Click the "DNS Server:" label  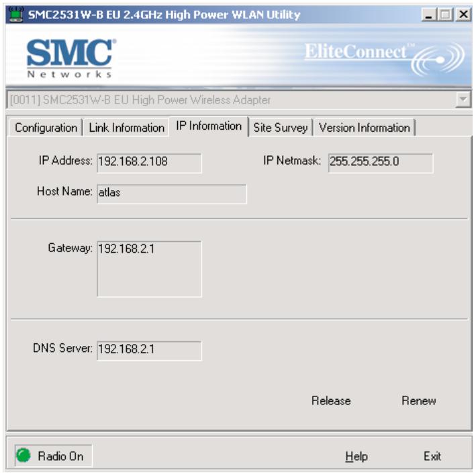(62, 348)
